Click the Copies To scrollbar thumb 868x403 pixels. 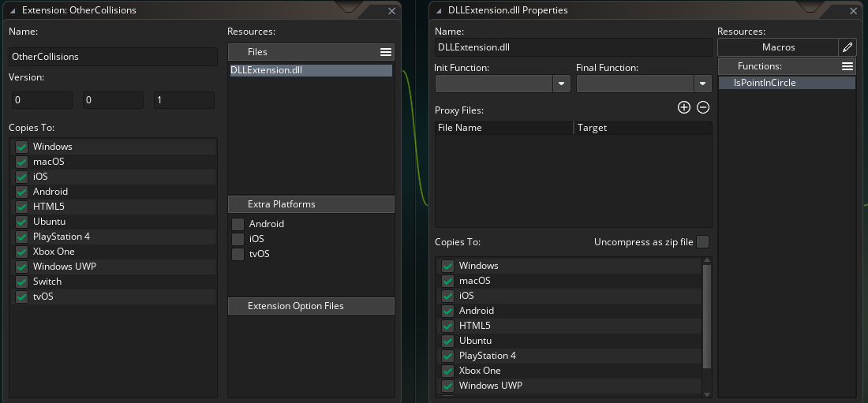pyautogui.click(x=707, y=317)
